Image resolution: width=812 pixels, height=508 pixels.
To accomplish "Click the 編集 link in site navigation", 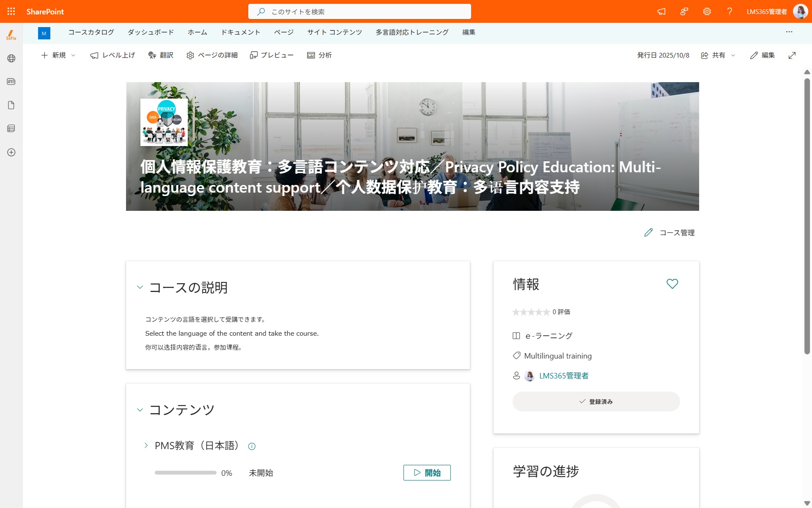I will (469, 32).
